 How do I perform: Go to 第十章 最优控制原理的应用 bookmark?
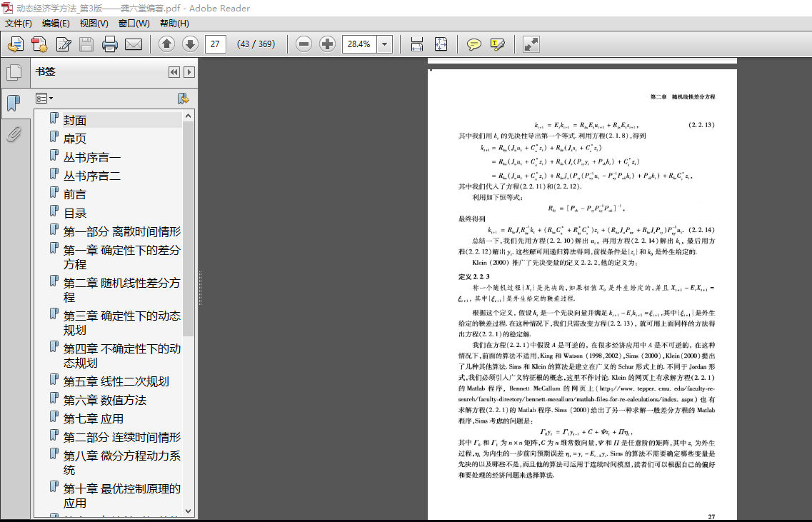coord(121,496)
